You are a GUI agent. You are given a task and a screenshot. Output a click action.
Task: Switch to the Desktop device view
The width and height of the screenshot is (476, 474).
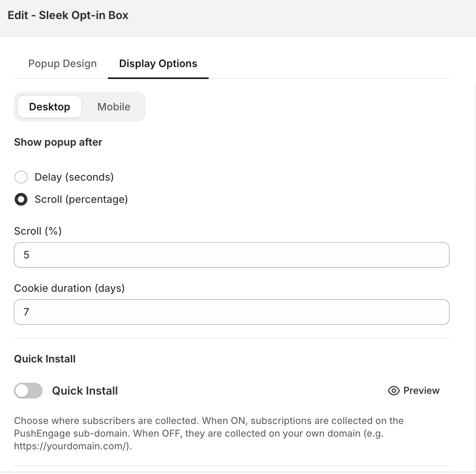coord(50,107)
